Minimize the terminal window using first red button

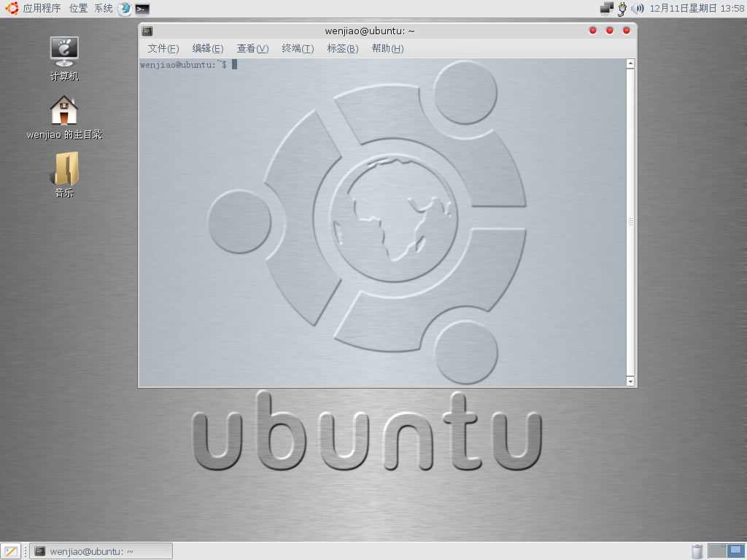coord(592,31)
